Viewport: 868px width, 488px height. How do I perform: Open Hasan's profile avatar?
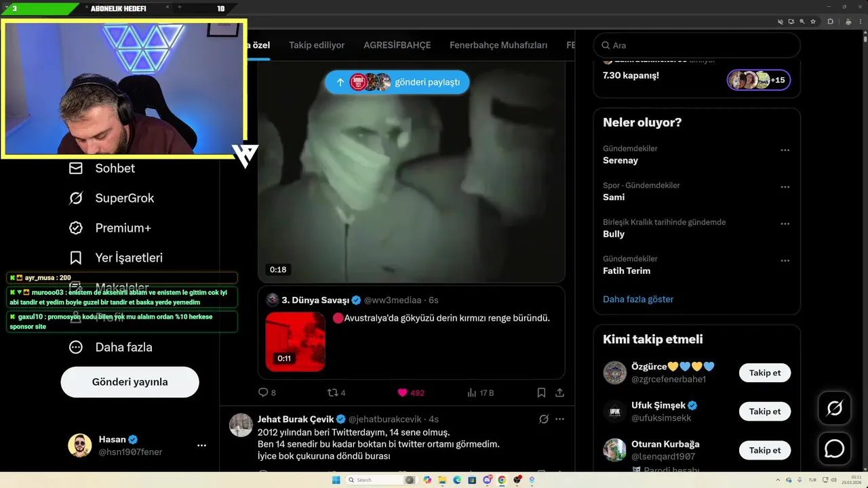tap(79, 445)
